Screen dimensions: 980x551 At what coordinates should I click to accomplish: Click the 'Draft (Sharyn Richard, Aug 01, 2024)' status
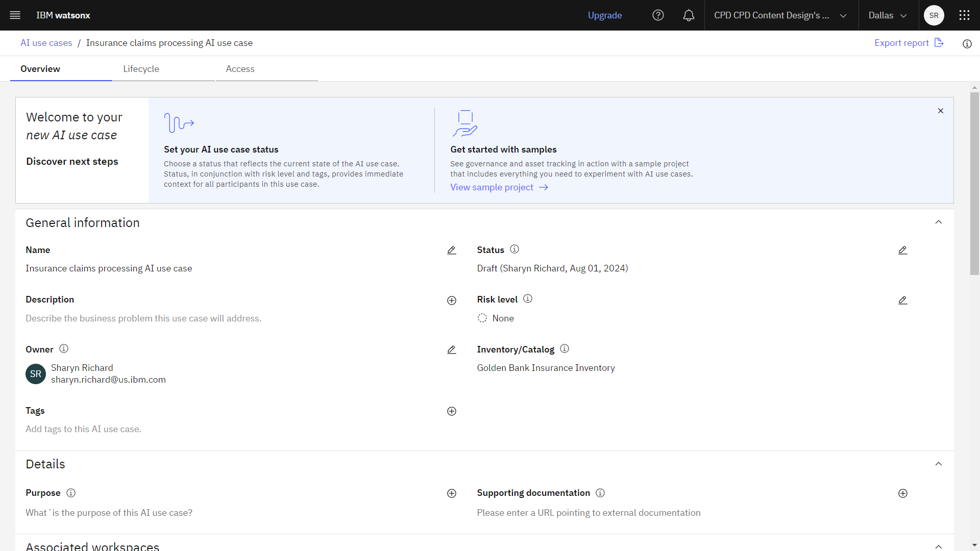pyautogui.click(x=552, y=268)
